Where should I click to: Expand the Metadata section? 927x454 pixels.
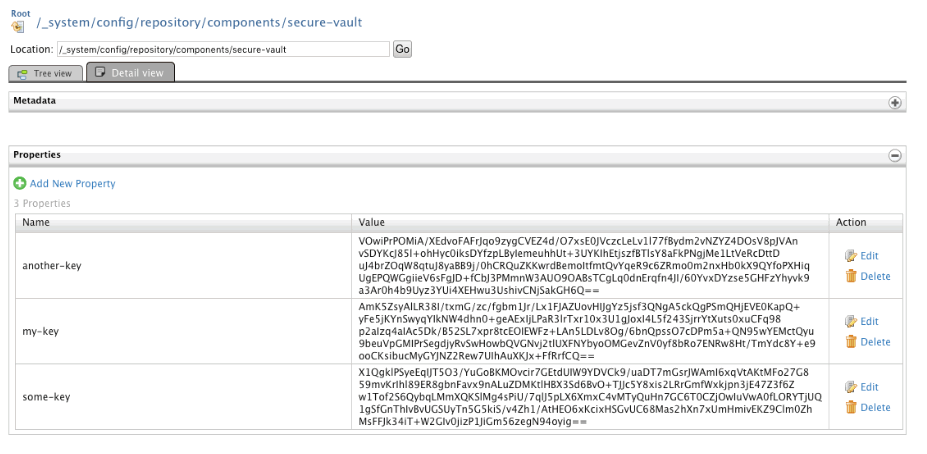pyautogui.click(x=895, y=103)
